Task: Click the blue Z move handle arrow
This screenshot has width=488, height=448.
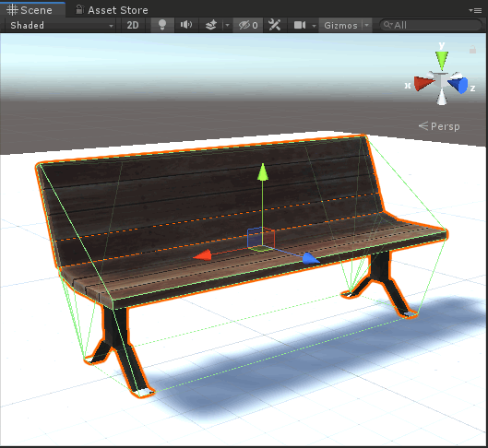Action: pos(311,258)
